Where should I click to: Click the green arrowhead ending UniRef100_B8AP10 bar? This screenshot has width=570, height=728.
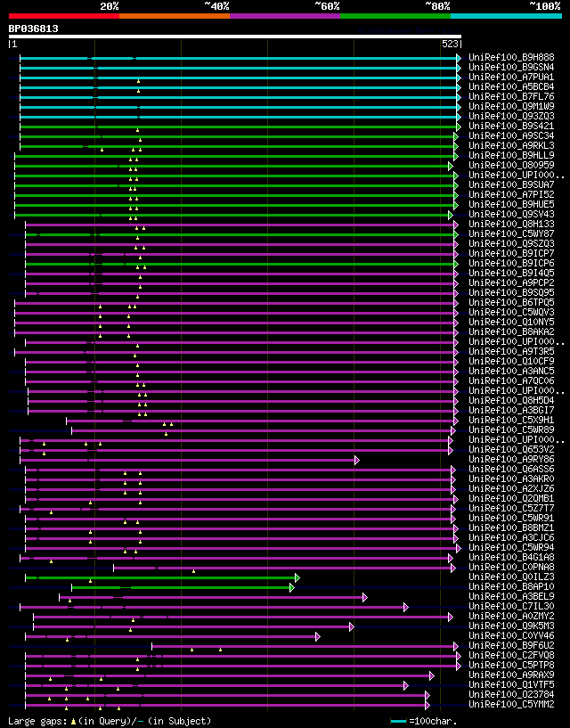tap(292, 588)
